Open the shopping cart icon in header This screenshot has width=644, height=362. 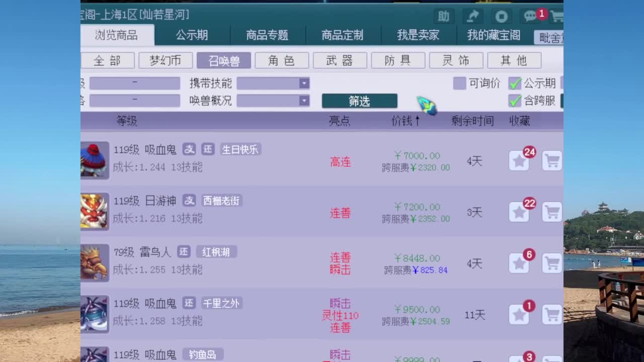click(556, 16)
